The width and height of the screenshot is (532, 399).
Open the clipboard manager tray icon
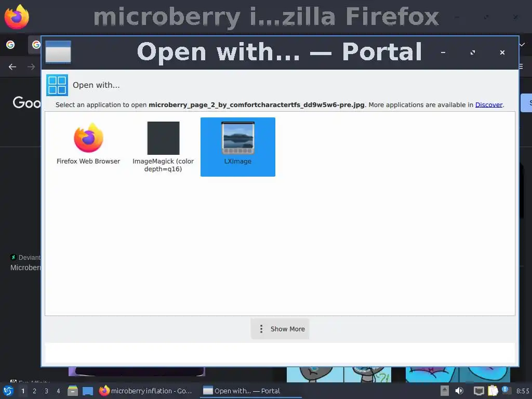click(x=493, y=391)
